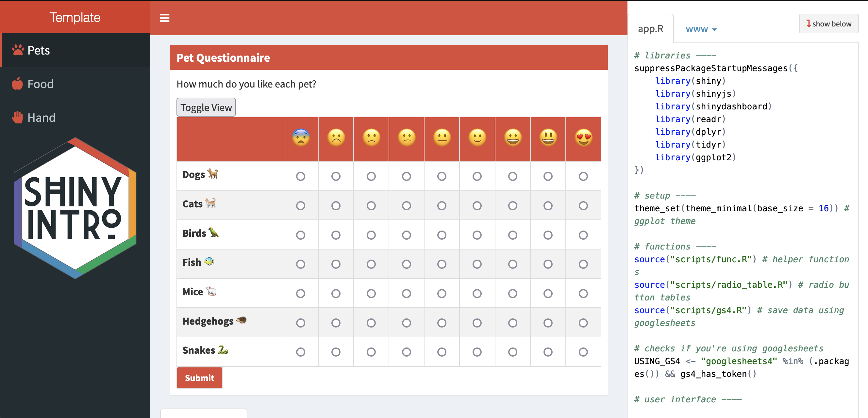The height and width of the screenshot is (418, 868).
Task: Click the Template dashboard title
Action: [x=75, y=17]
